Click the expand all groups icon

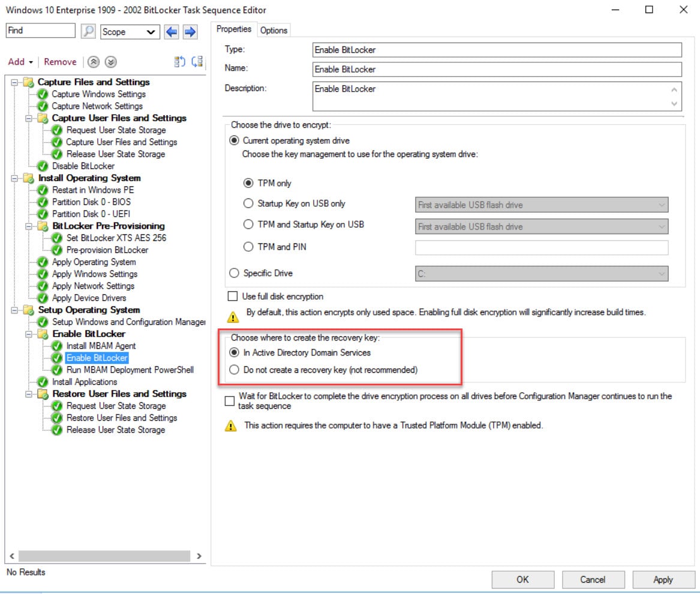pyautogui.click(x=194, y=62)
